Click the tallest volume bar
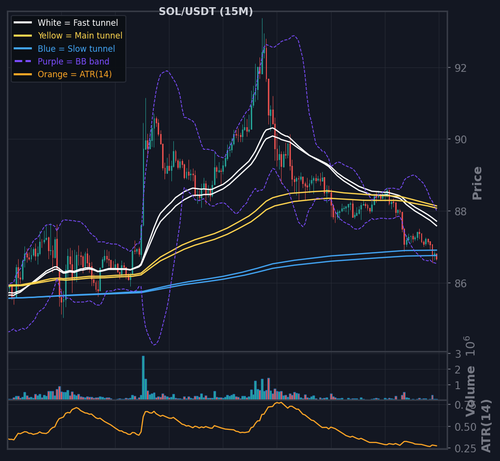Viewport: 500px width, 461px height. tap(143, 377)
